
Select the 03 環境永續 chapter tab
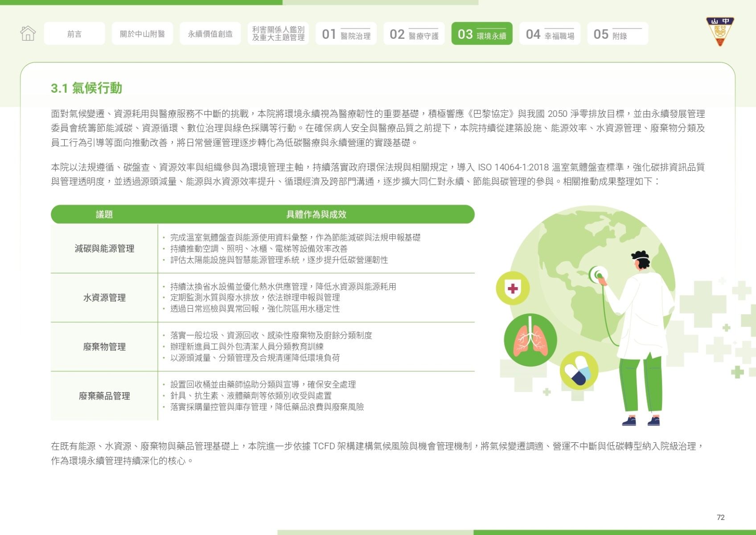[x=482, y=33]
